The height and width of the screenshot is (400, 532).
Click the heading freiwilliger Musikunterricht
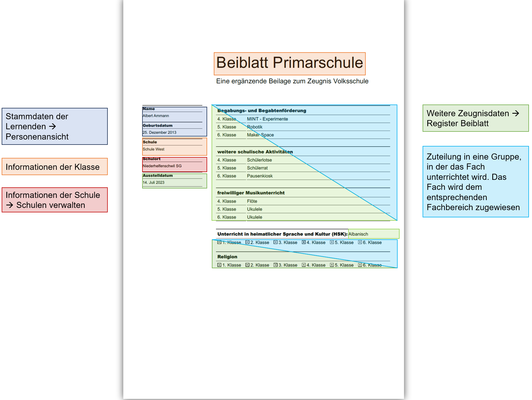coord(251,193)
